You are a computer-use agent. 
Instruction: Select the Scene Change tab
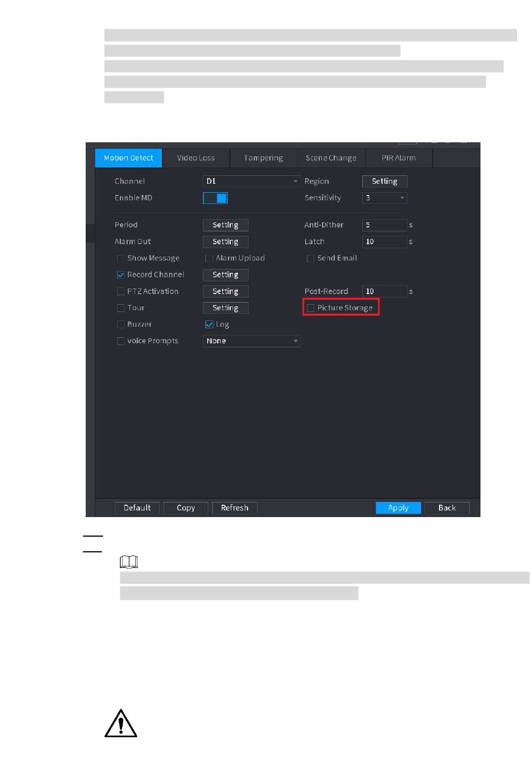tap(331, 158)
